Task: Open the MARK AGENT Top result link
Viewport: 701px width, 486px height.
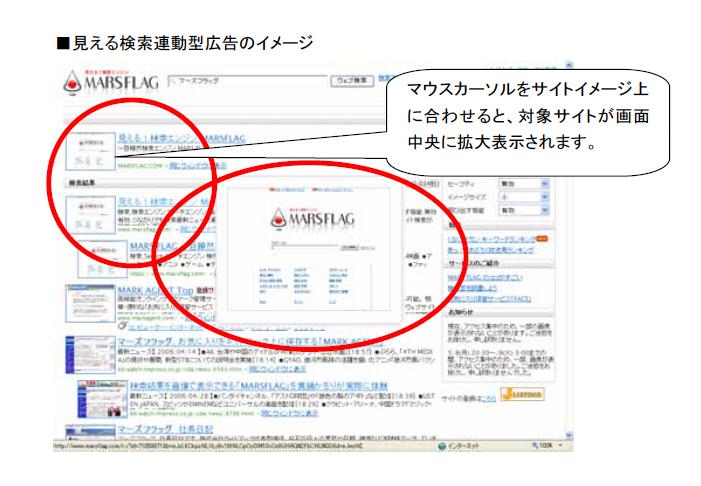Action: click(x=155, y=290)
